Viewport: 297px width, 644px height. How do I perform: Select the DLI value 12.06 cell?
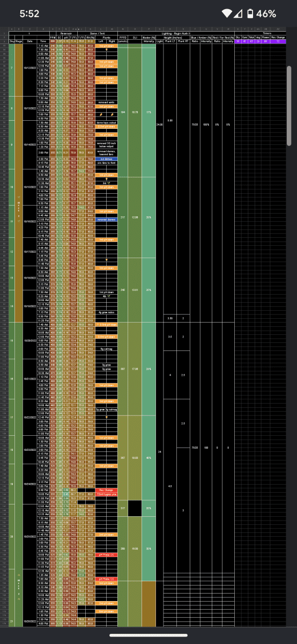tap(136, 217)
